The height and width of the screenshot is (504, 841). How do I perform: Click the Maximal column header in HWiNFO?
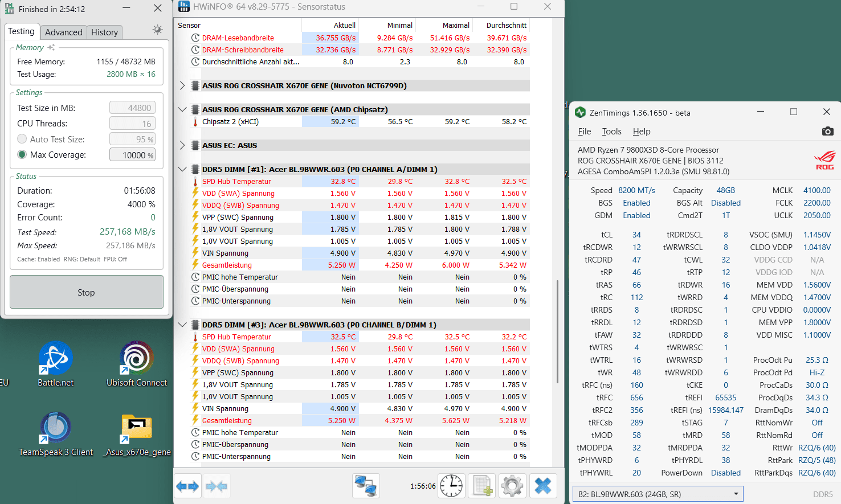(x=444, y=25)
